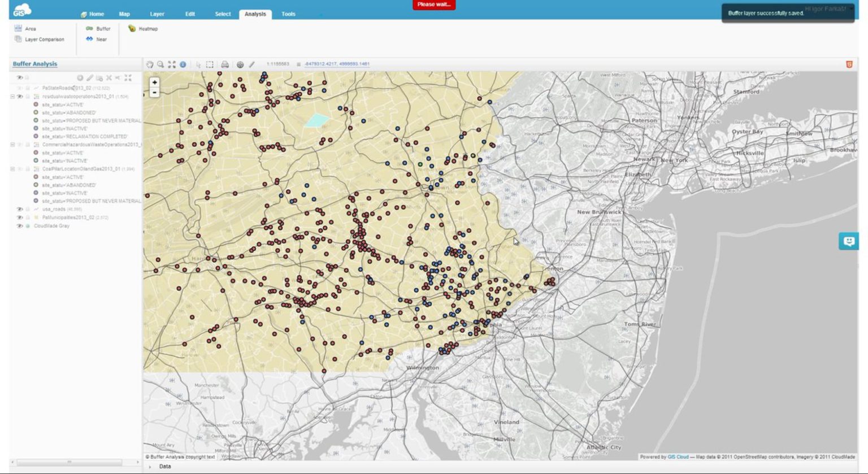Show the CoalPillarLocationOilandGas2013_01 layer
The image size is (868, 474).
pos(20,169)
